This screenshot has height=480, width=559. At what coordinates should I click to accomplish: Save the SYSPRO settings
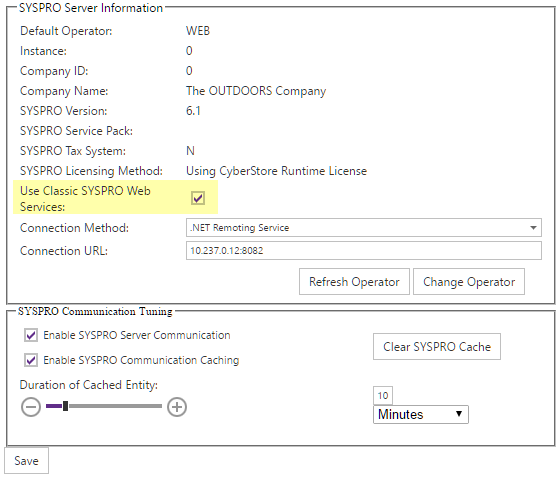(26, 461)
